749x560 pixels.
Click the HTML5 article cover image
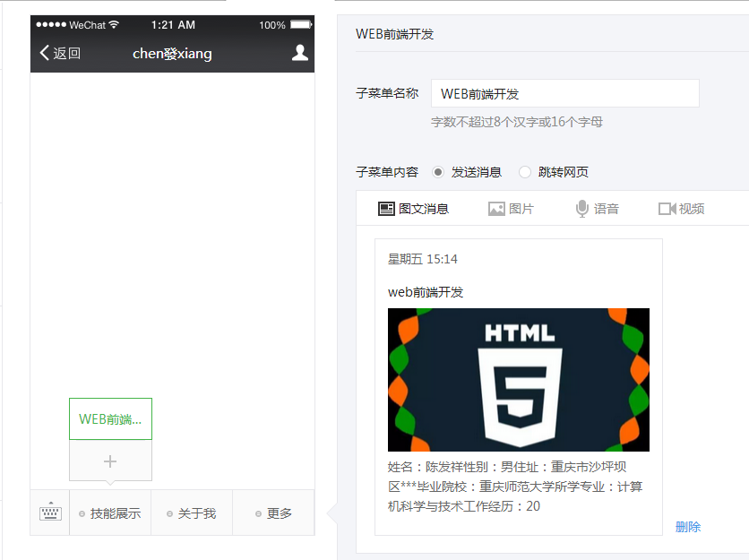pos(518,380)
